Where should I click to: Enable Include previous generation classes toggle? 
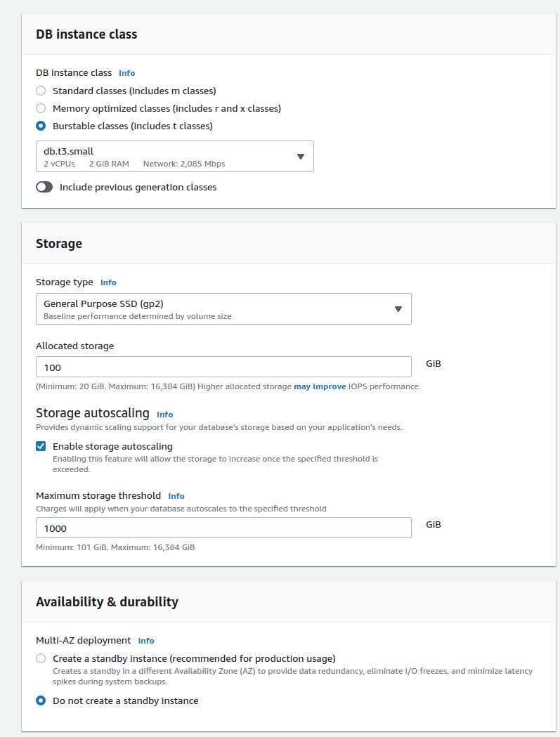click(44, 187)
